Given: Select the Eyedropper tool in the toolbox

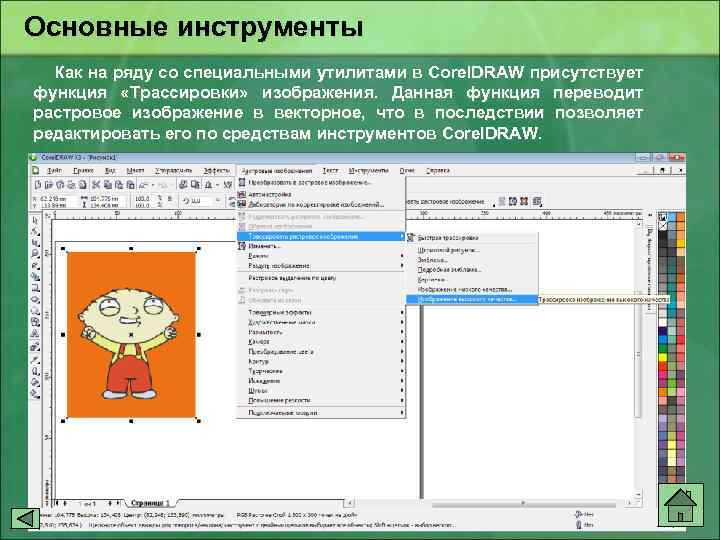Looking at the screenshot, I should pos(35,360).
